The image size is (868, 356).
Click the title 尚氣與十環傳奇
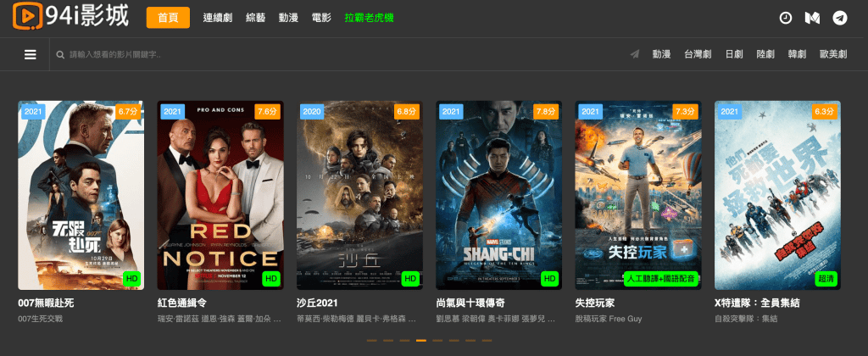click(x=470, y=303)
